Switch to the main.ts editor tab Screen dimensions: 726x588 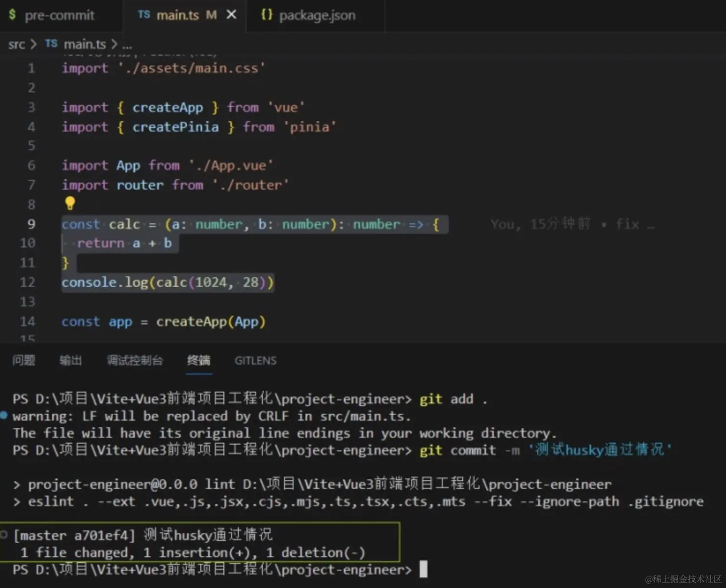point(184,15)
